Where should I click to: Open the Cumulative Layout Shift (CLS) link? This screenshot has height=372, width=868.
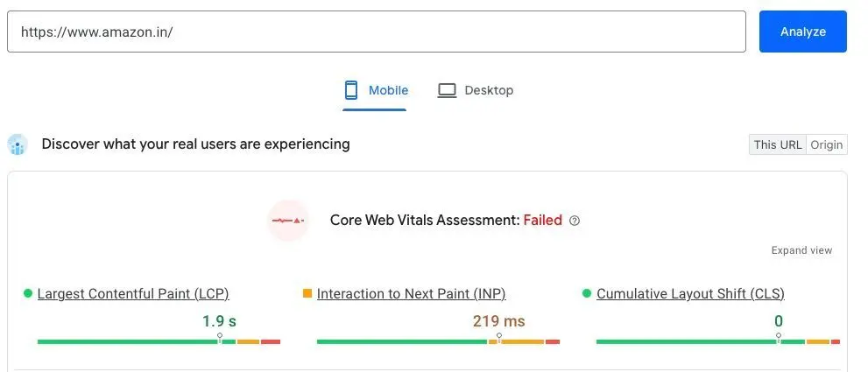click(690, 294)
